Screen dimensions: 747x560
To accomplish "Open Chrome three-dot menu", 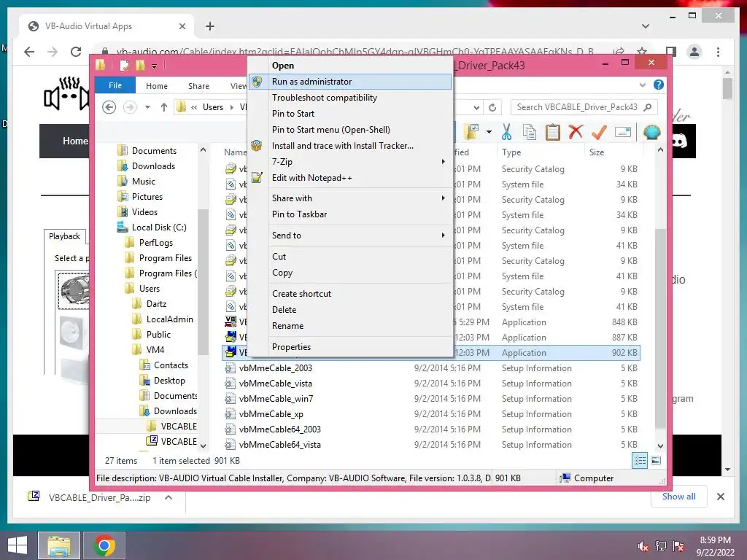I will click(718, 52).
